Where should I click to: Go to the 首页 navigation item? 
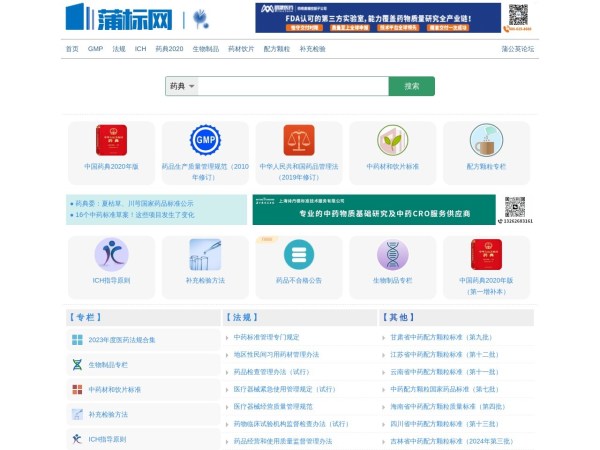click(72, 48)
